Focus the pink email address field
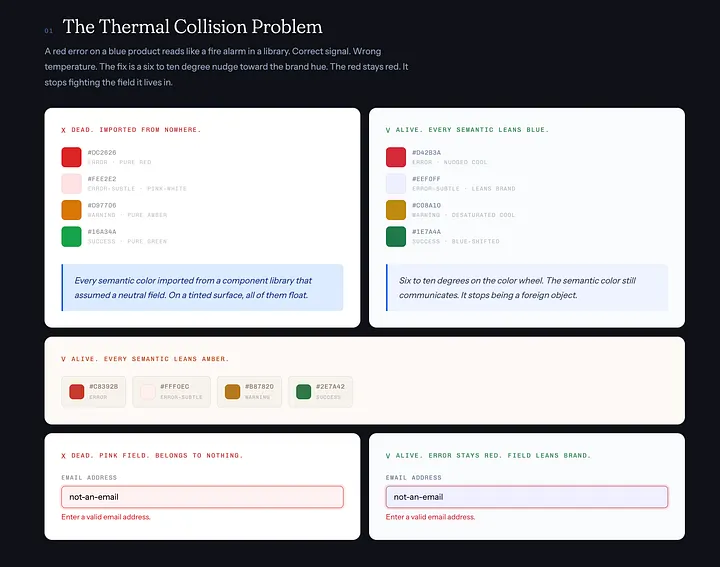Screen dimensions: 720x567 tap(202, 497)
